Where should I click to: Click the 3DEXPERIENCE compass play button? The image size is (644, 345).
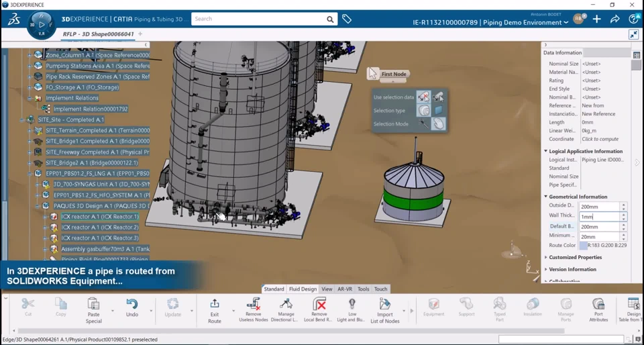pyautogui.click(x=42, y=24)
